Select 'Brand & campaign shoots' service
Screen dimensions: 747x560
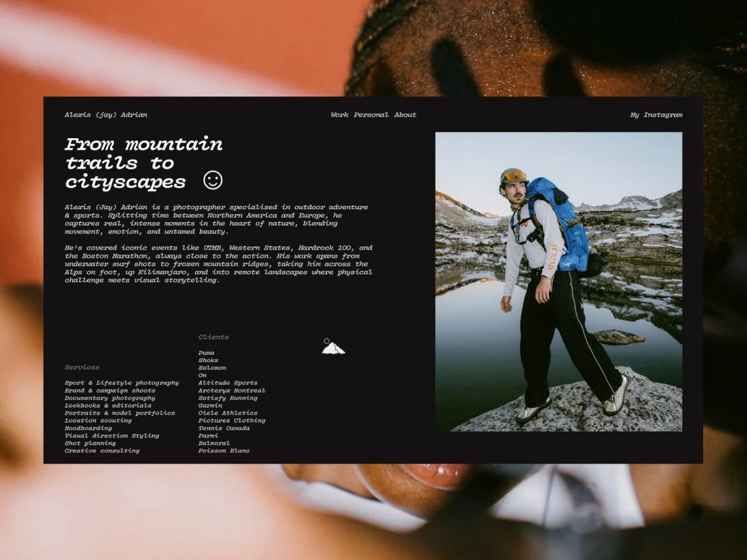(110, 391)
